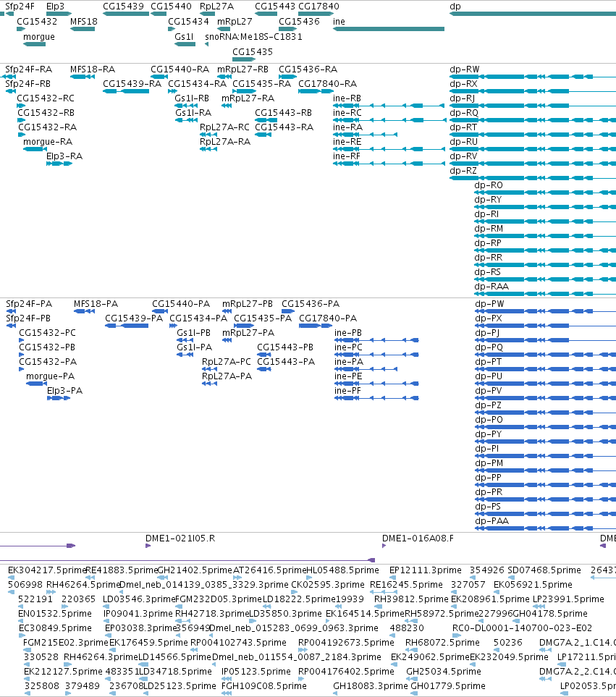Select the CG15443-RB transcript label
Viewport: 616px width, 697px height.
[283, 113]
